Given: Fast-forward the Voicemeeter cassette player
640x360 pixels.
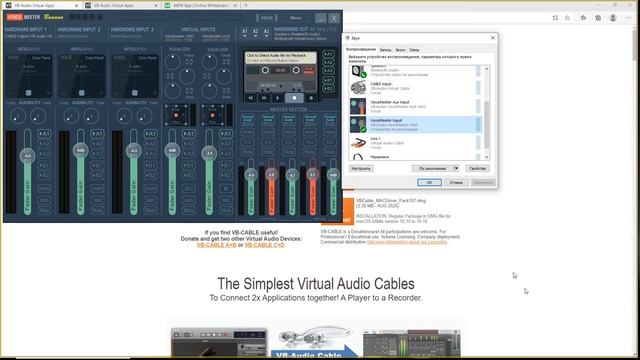Looking at the screenshot, I should click(x=264, y=98).
